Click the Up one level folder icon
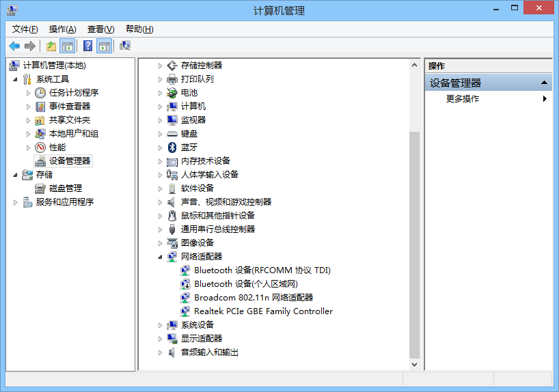The width and height of the screenshot is (559, 392). coord(51,46)
